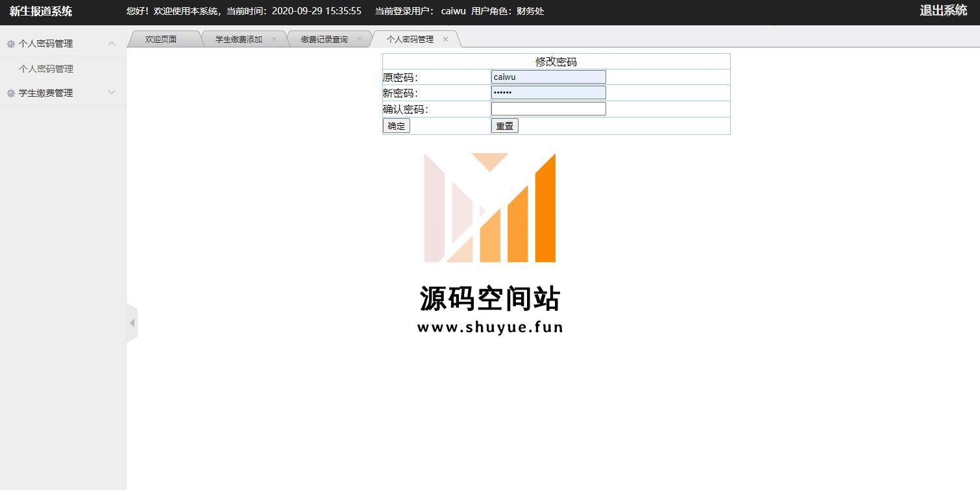980x490 pixels.
Task: Click the 修改密码 form heading
Action: coord(556,62)
